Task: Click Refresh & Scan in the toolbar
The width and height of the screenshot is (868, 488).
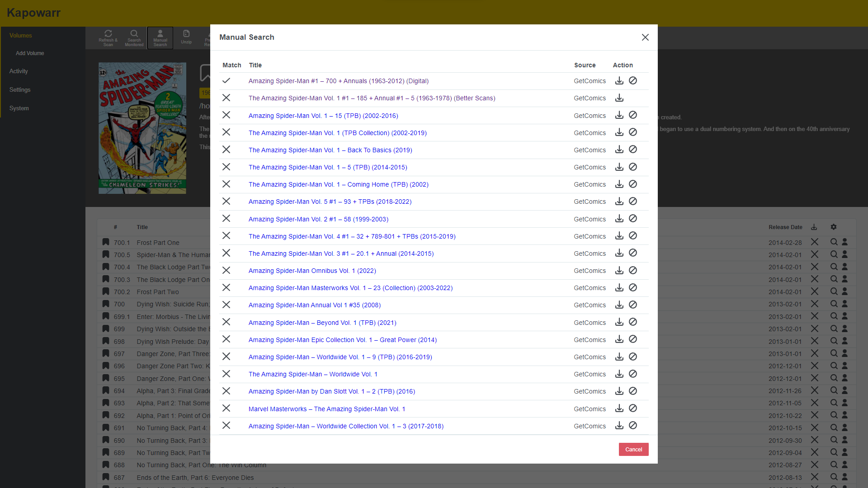Action: click(x=108, y=38)
